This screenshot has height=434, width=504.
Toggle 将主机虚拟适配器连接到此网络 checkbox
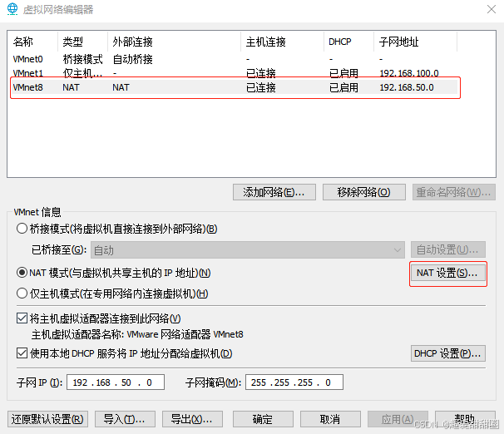click(22, 318)
